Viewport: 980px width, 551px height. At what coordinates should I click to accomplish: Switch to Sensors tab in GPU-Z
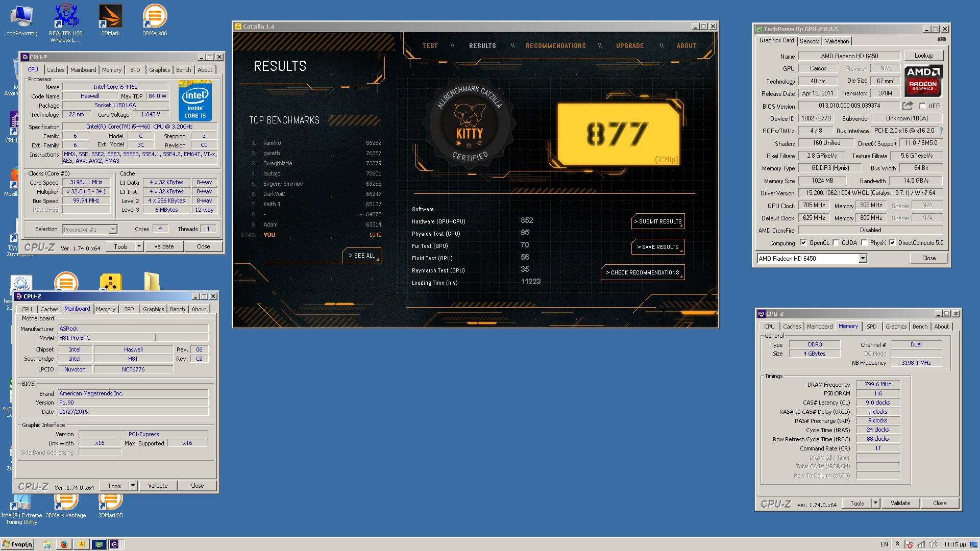(x=810, y=41)
